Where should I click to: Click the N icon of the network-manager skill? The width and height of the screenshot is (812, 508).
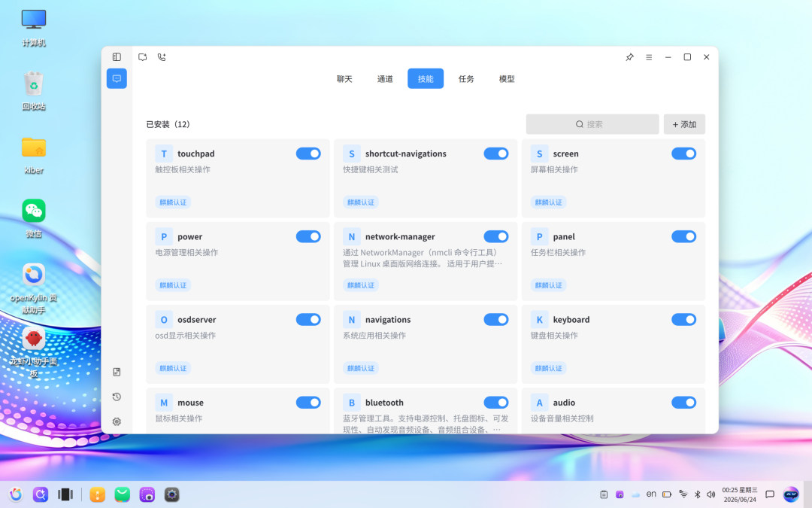click(352, 236)
